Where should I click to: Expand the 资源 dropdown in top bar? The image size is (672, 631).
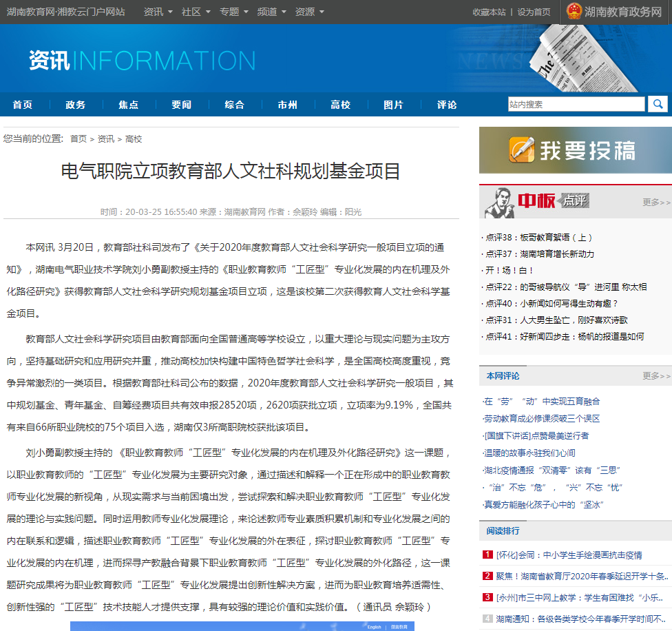click(x=309, y=12)
